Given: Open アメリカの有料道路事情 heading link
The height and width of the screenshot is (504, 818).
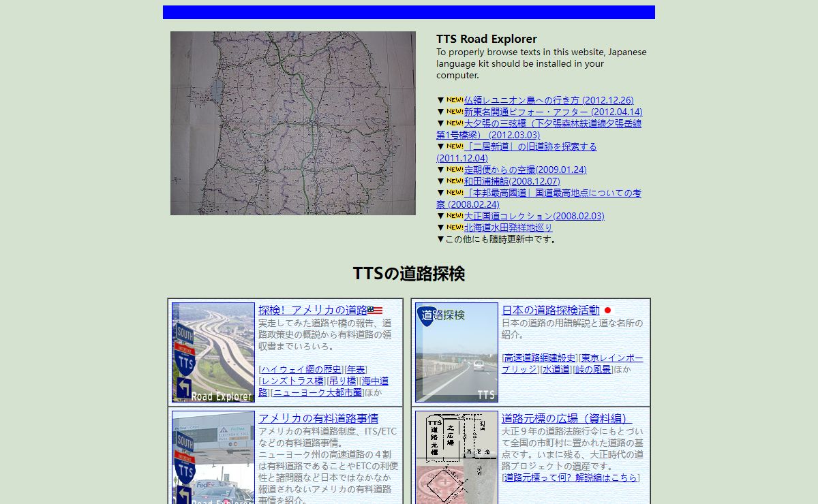Looking at the screenshot, I should [318, 418].
